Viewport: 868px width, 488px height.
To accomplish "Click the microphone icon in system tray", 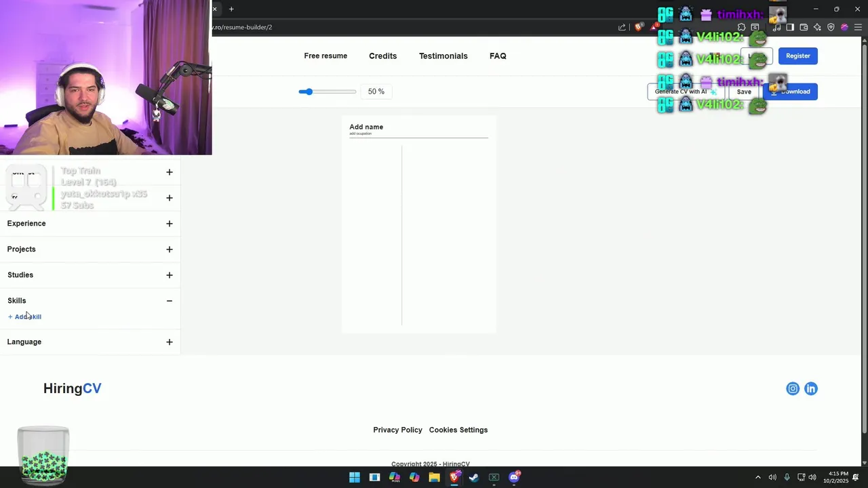I will tap(787, 477).
